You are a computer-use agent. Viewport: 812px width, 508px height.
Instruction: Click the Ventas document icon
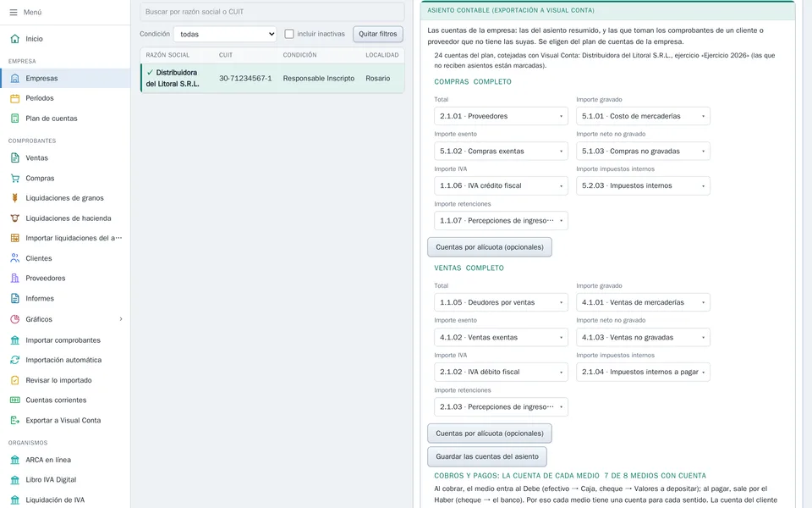(x=15, y=157)
